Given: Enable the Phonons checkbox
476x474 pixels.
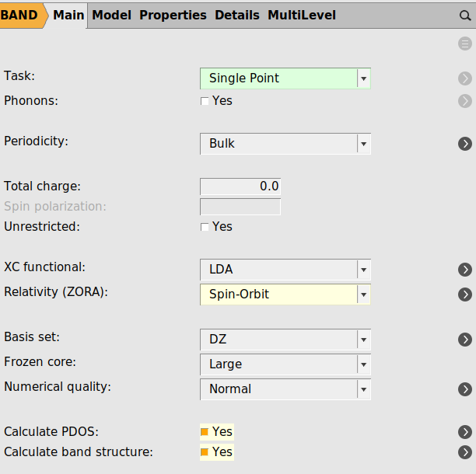Looking at the screenshot, I should (205, 101).
